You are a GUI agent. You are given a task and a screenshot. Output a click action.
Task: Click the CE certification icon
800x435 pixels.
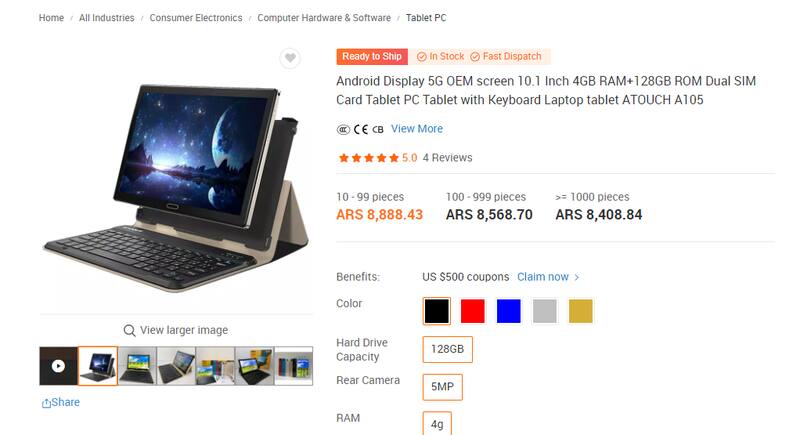tap(361, 129)
